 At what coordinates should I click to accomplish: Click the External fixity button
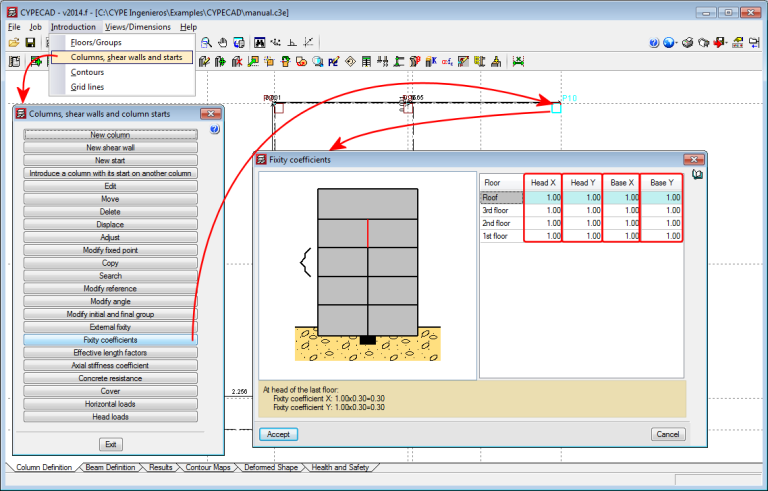(x=110, y=327)
